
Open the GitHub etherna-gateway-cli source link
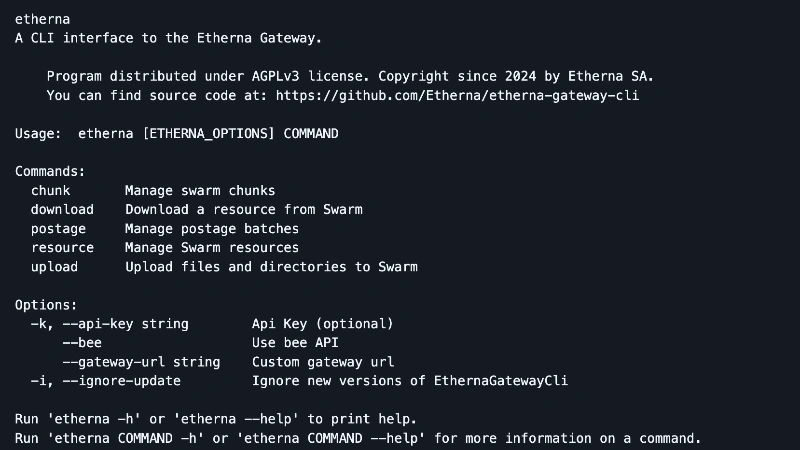click(x=457, y=96)
